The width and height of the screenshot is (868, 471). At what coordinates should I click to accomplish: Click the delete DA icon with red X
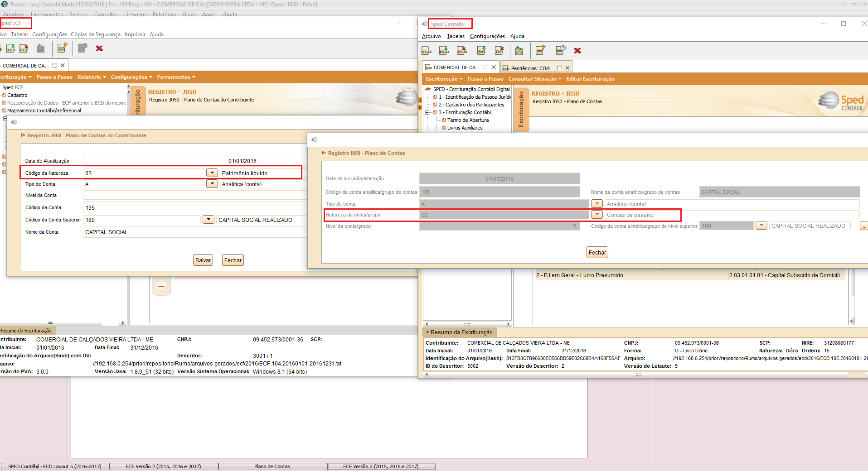[x=499, y=51]
